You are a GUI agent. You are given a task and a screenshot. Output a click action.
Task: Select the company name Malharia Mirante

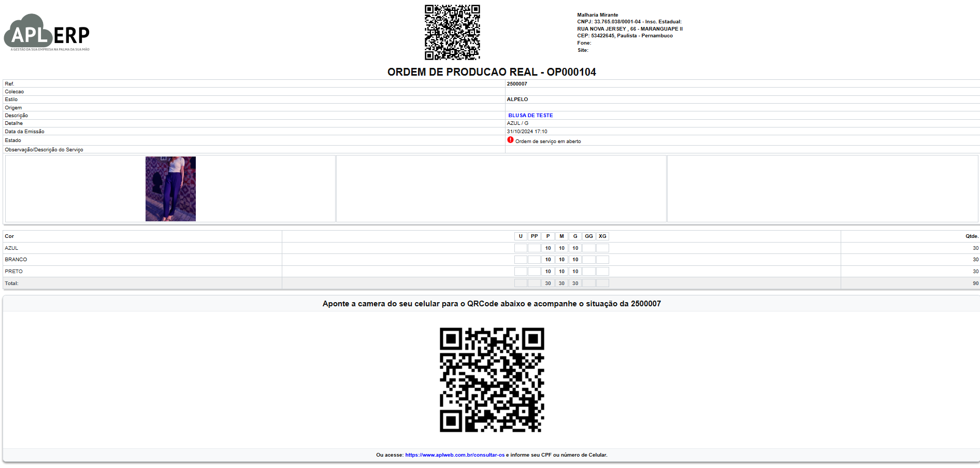click(x=598, y=15)
